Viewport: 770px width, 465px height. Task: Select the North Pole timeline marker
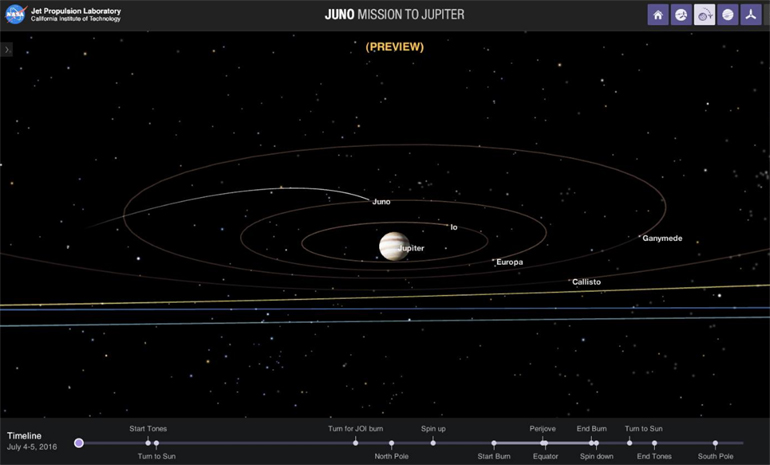click(x=392, y=443)
